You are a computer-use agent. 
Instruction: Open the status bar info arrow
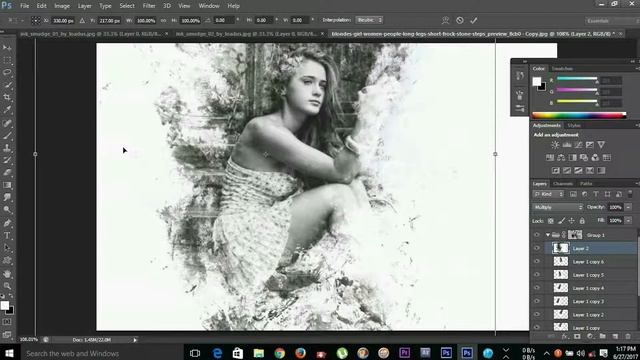tap(135, 340)
